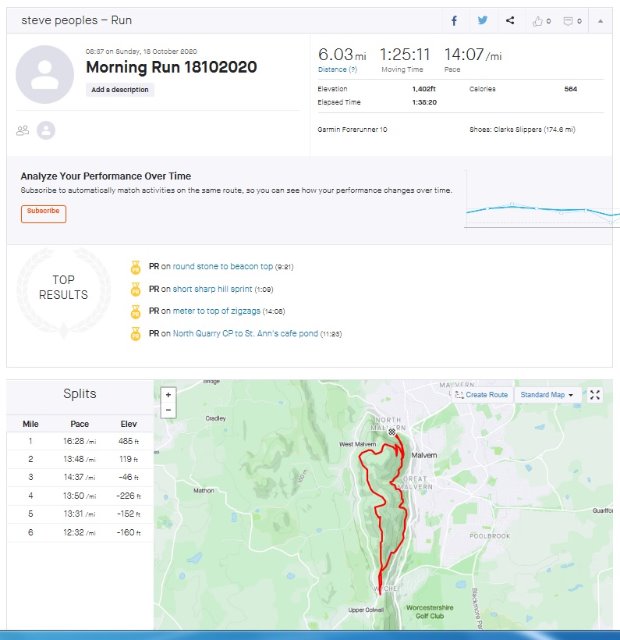Viewport: 620px width, 640px height.
Task: Give kudos with the thumbs-up icon
Action: (541, 20)
